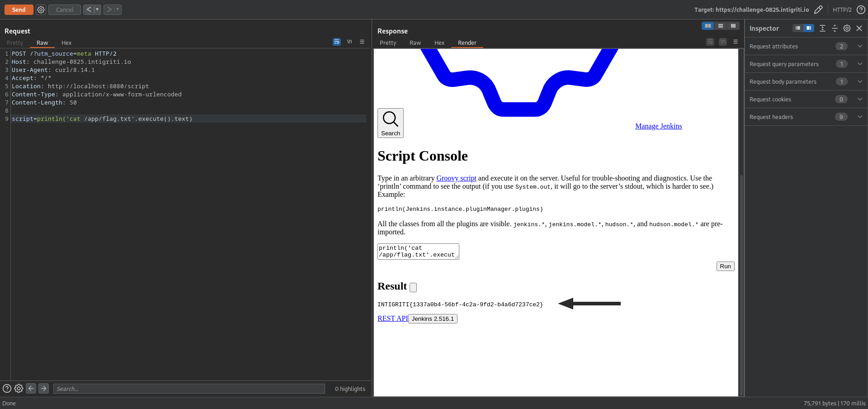The height and width of the screenshot is (409, 868).
Task: Open the help question mark at top right
Action: click(x=861, y=10)
